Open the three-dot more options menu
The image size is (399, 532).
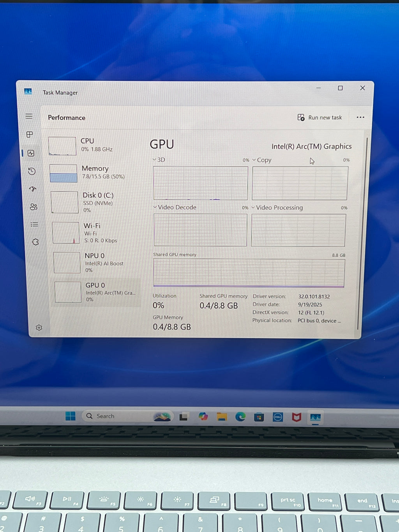[x=360, y=117]
